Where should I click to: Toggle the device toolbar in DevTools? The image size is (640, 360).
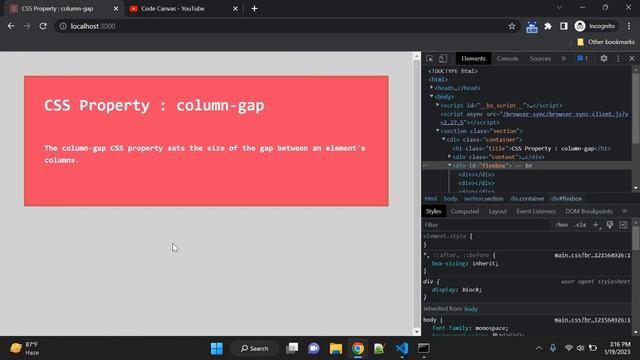tap(443, 59)
